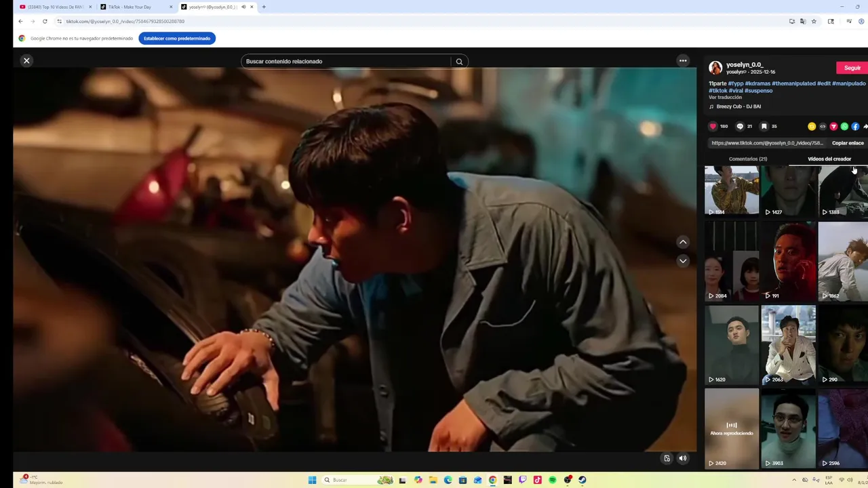The height and width of the screenshot is (488, 868).
Task: Open creator video with 3903 views
Action: tap(788, 428)
